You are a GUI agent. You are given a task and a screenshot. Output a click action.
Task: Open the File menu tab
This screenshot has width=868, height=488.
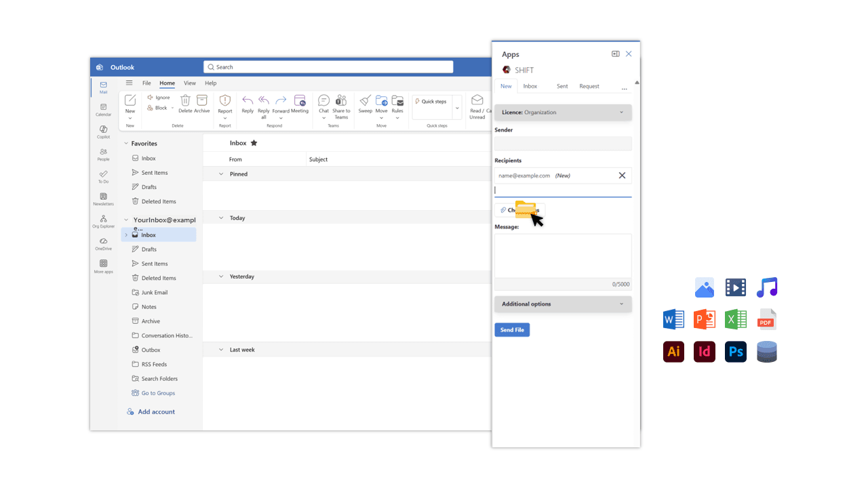point(146,83)
